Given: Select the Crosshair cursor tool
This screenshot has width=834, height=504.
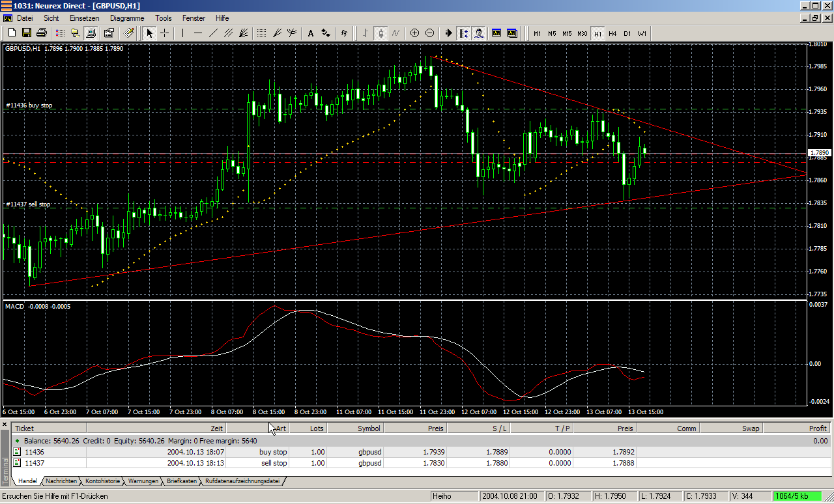Looking at the screenshot, I should 165,33.
